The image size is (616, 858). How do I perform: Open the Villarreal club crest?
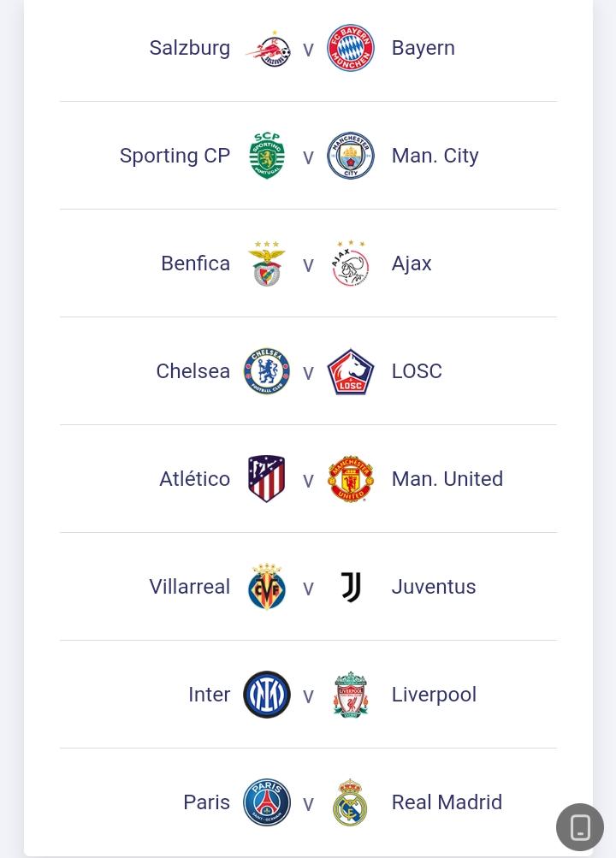267,587
